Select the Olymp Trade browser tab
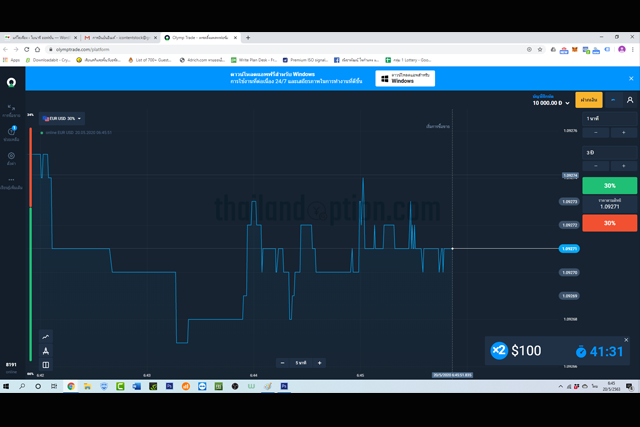This screenshot has height=427, width=640. pyautogui.click(x=200, y=38)
